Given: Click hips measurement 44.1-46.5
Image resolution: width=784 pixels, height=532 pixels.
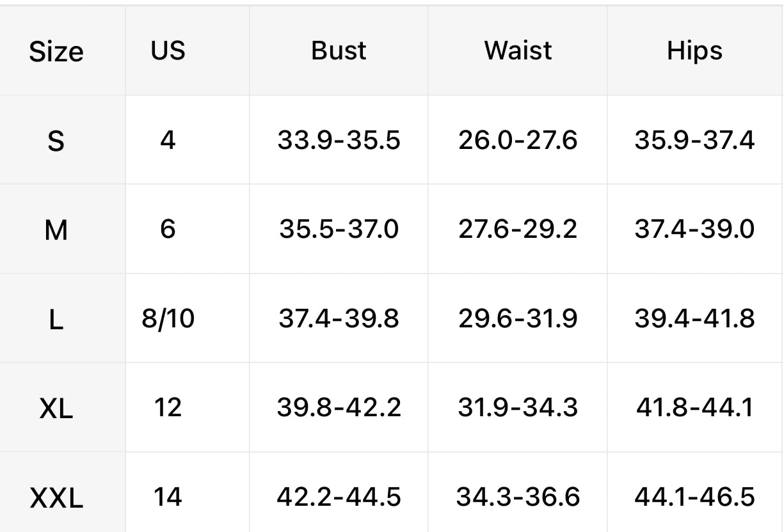Looking at the screenshot, I should (x=694, y=497).
